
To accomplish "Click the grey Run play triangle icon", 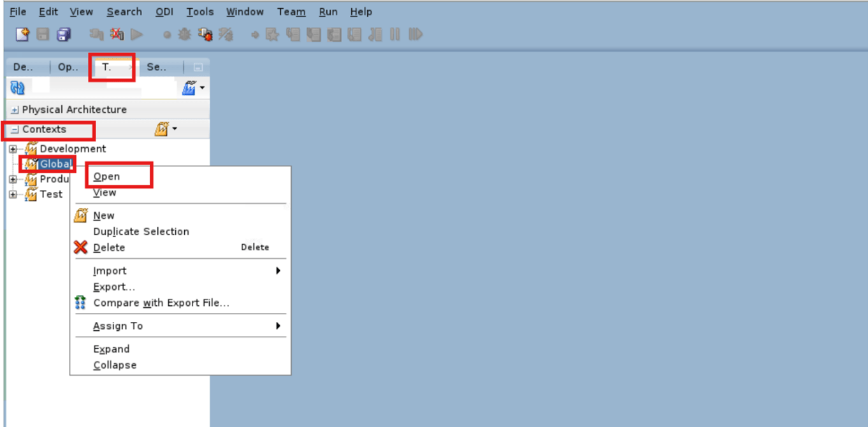I will tap(137, 34).
